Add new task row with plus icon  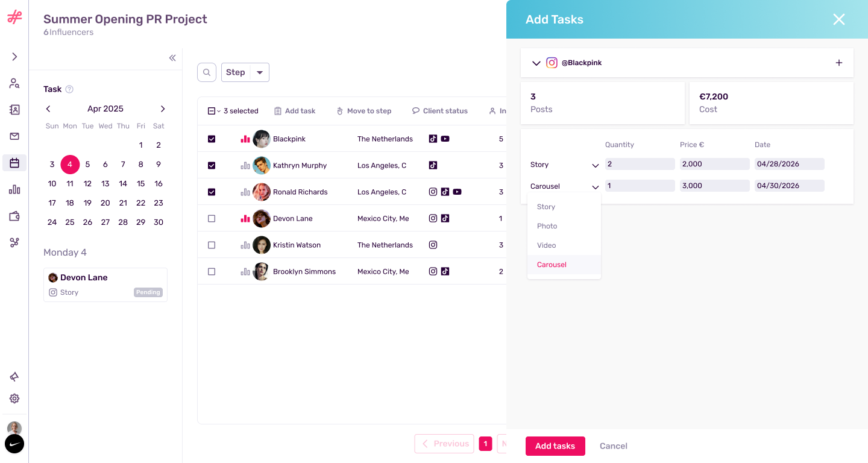(x=839, y=63)
